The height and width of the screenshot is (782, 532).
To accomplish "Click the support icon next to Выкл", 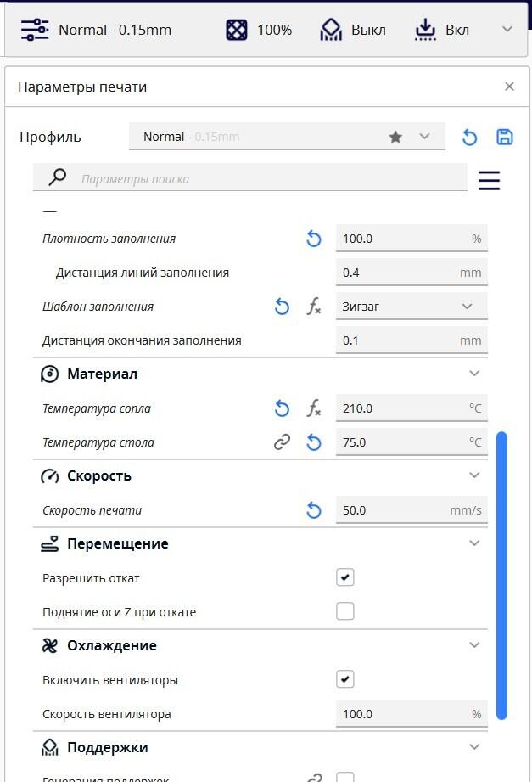I will click(x=331, y=30).
